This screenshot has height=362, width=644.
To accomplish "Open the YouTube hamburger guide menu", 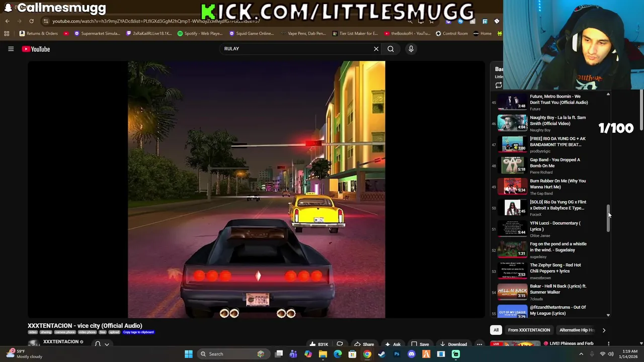I will [x=11, y=49].
